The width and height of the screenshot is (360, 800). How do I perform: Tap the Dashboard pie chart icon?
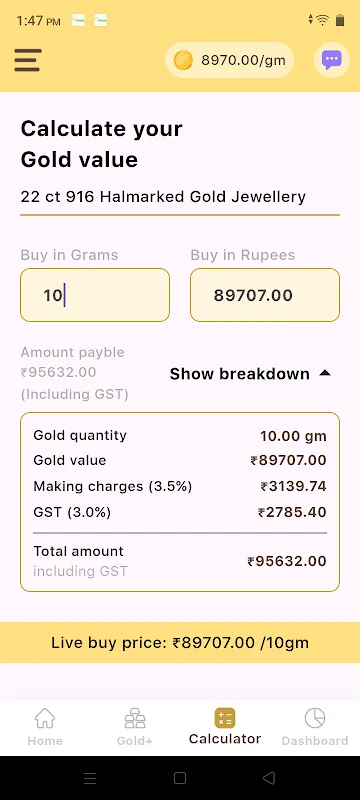(315, 718)
